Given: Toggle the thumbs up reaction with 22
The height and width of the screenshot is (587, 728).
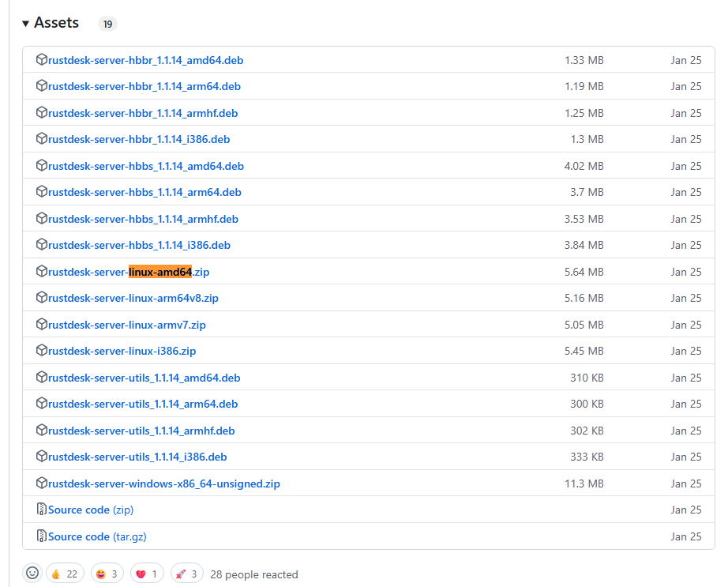Looking at the screenshot, I should click(x=65, y=574).
